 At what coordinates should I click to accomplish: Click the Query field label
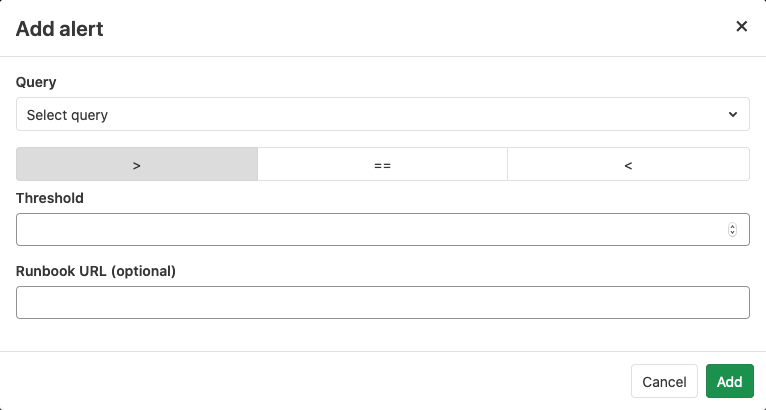coord(36,82)
